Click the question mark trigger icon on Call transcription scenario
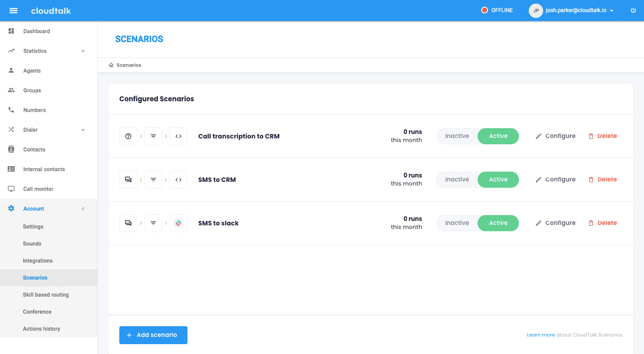This screenshot has height=354, width=644. (128, 136)
